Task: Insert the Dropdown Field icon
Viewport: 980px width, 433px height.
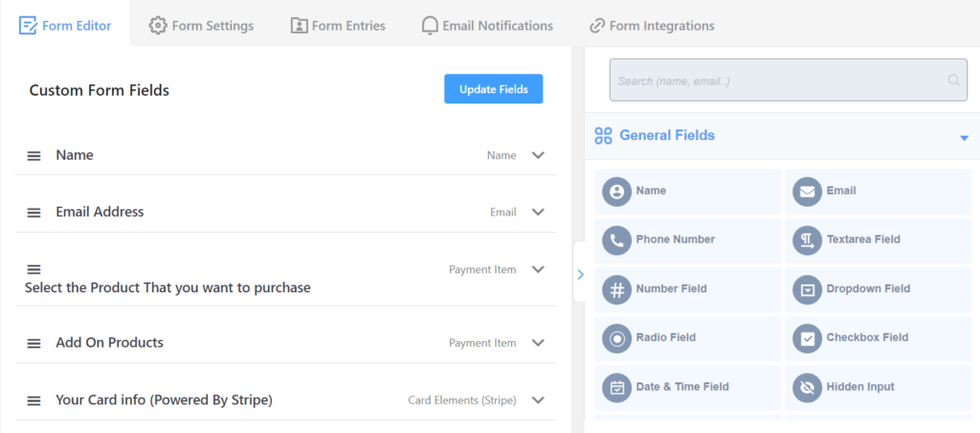Action: [x=808, y=289]
